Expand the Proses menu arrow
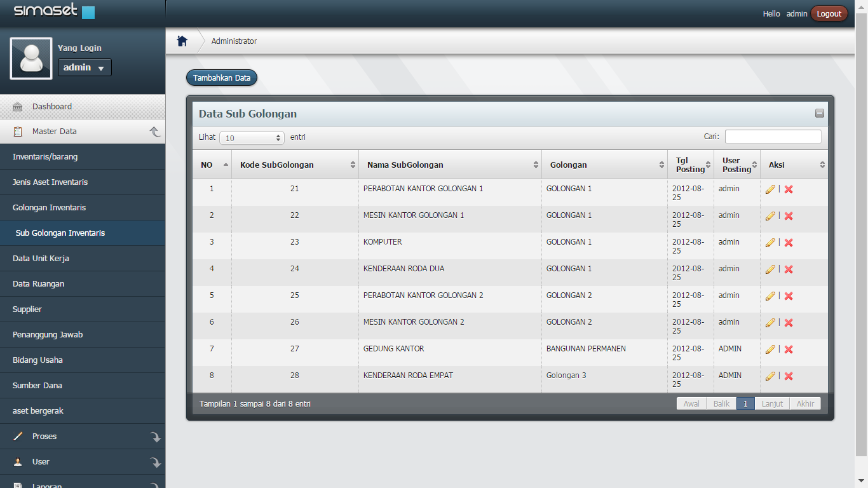 (x=155, y=437)
